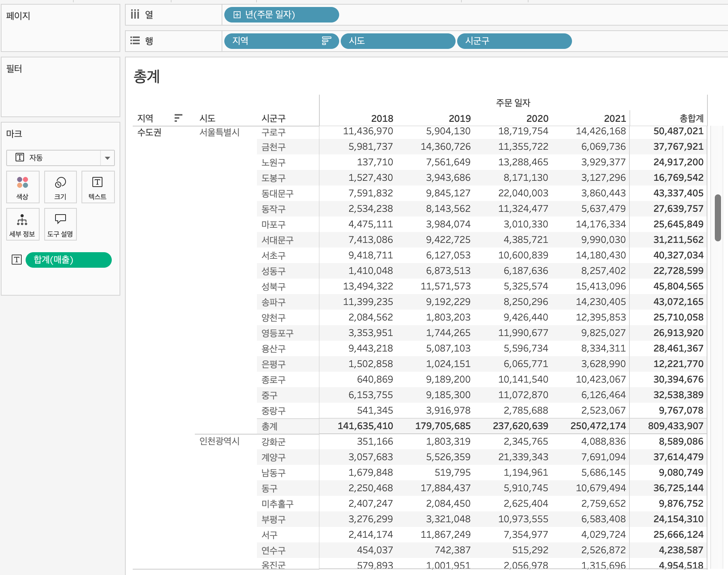Select the 수도권 region label
Image resolution: width=728 pixels, height=575 pixels.
click(x=149, y=132)
